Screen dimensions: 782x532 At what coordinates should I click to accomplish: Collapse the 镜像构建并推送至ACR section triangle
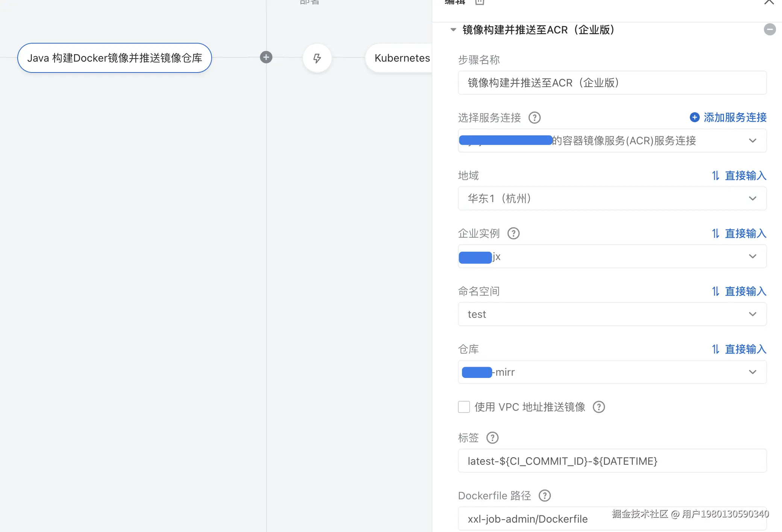(x=453, y=30)
